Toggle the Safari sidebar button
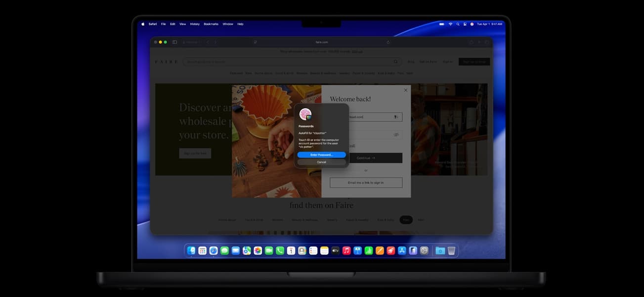The width and height of the screenshot is (644, 297). pos(174,42)
